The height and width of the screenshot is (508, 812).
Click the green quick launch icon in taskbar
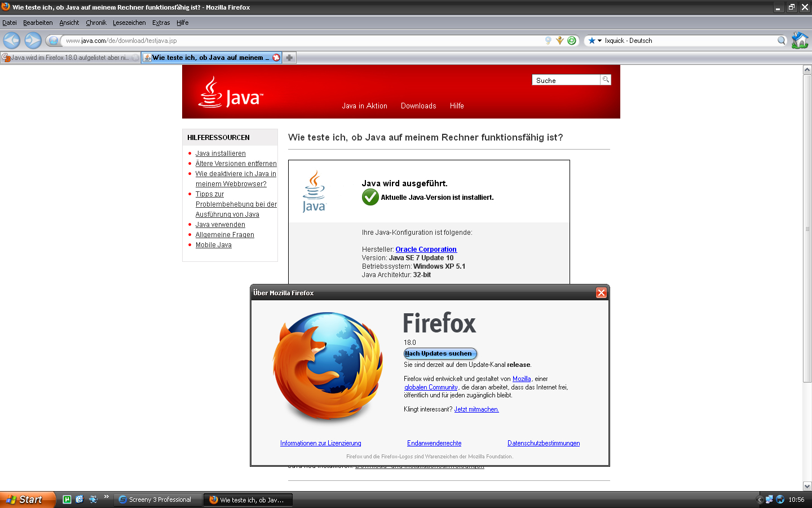click(67, 500)
